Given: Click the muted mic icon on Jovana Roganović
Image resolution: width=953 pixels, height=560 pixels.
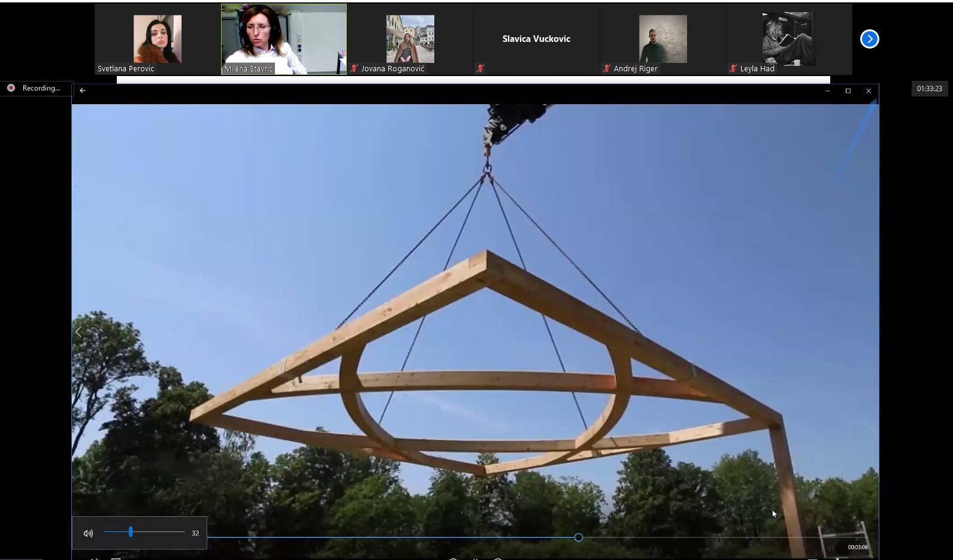Looking at the screenshot, I should click(354, 68).
